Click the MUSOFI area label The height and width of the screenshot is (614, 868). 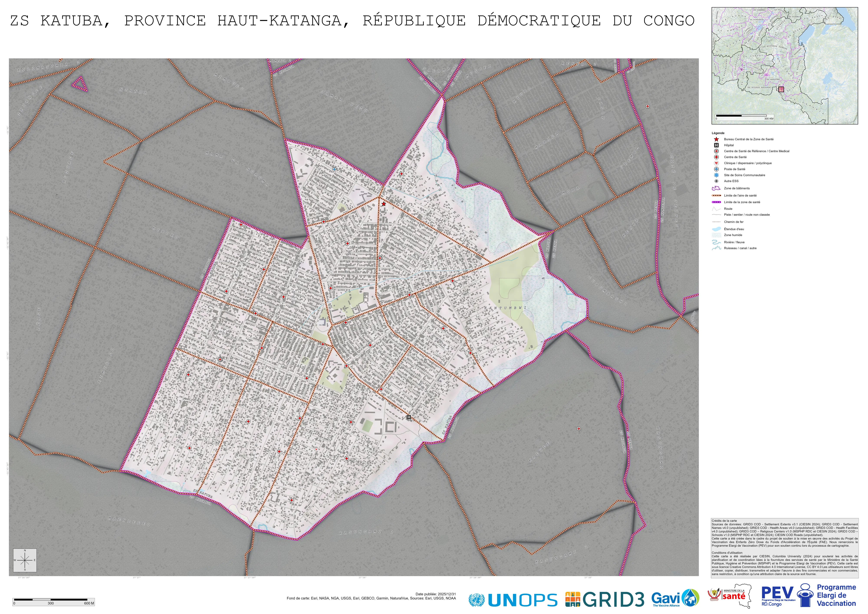479,71
